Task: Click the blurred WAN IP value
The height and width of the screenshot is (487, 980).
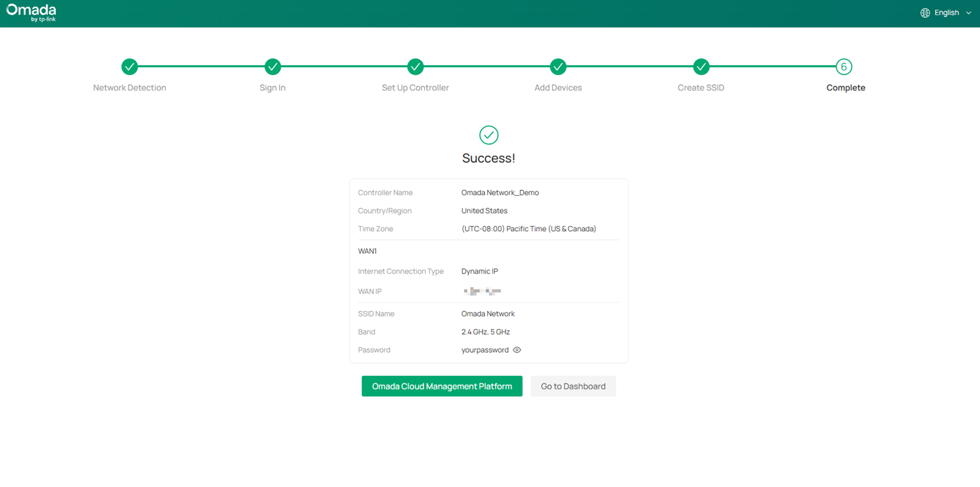Action: coord(482,291)
